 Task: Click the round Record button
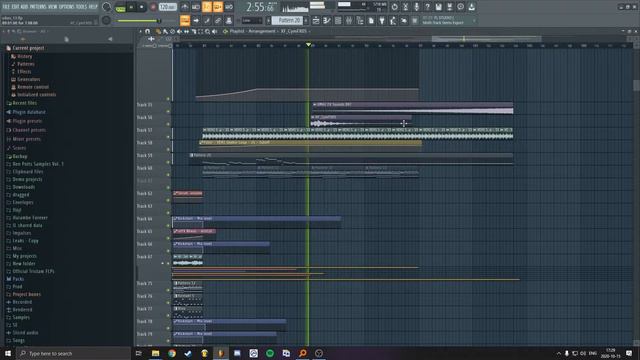(x=153, y=7)
